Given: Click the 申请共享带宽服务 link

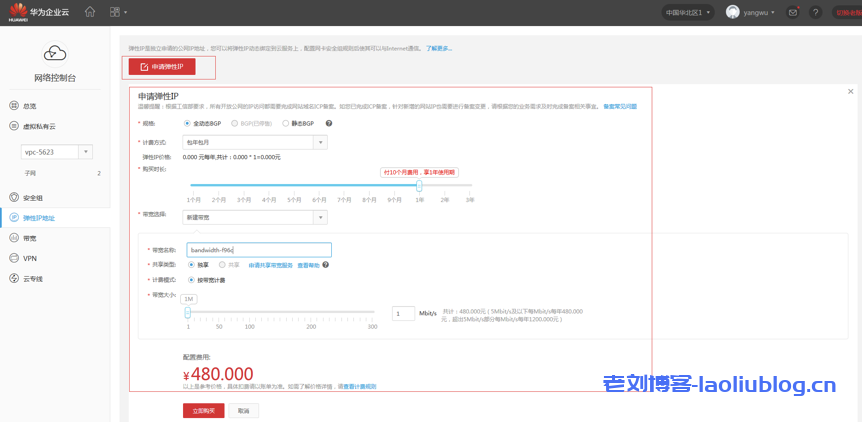Looking at the screenshot, I should tap(270, 265).
